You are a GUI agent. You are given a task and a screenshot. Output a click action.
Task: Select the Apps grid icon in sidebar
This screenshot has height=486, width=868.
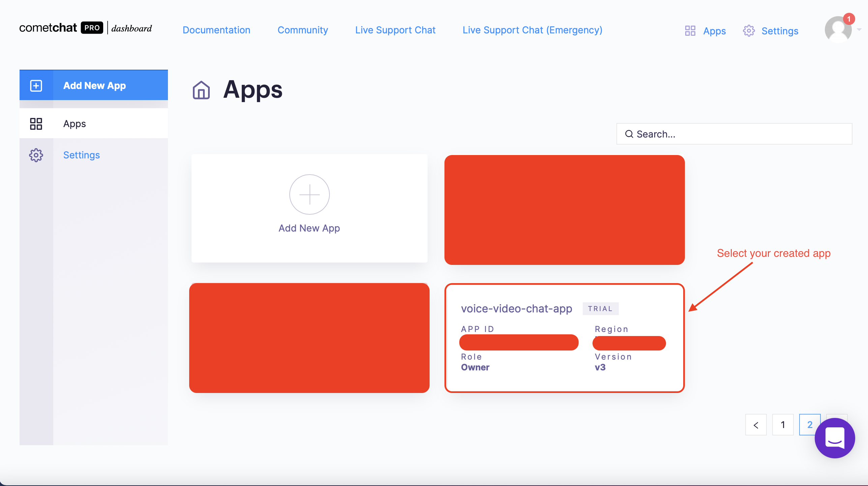pyautogui.click(x=36, y=123)
